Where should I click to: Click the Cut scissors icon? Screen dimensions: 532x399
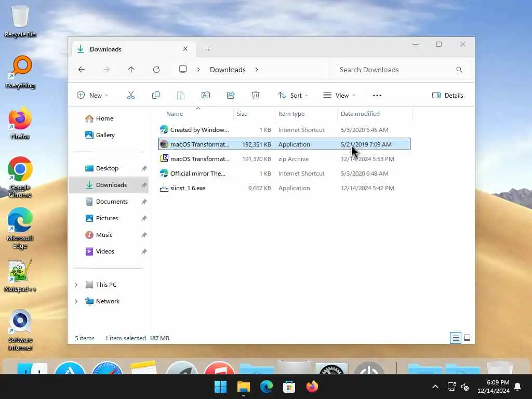pyautogui.click(x=130, y=96)
